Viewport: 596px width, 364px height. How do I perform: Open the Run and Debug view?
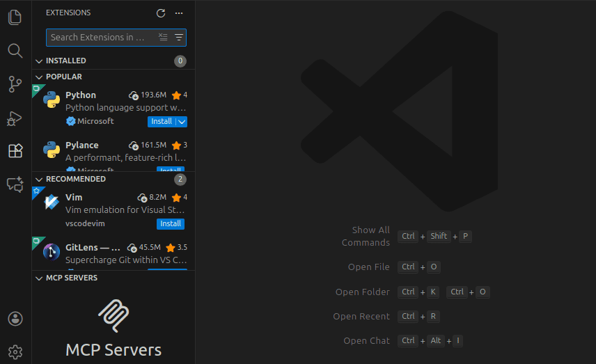click(x=15, y=118)
